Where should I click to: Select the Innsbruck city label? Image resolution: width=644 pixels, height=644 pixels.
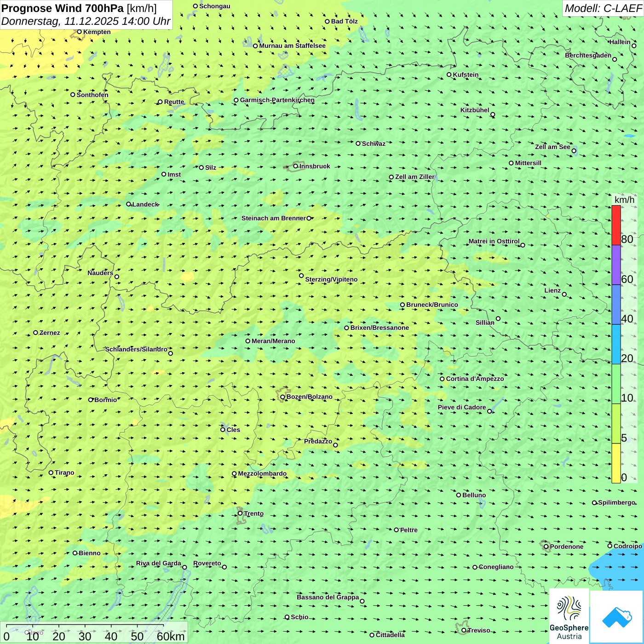(x=315, y=166)
